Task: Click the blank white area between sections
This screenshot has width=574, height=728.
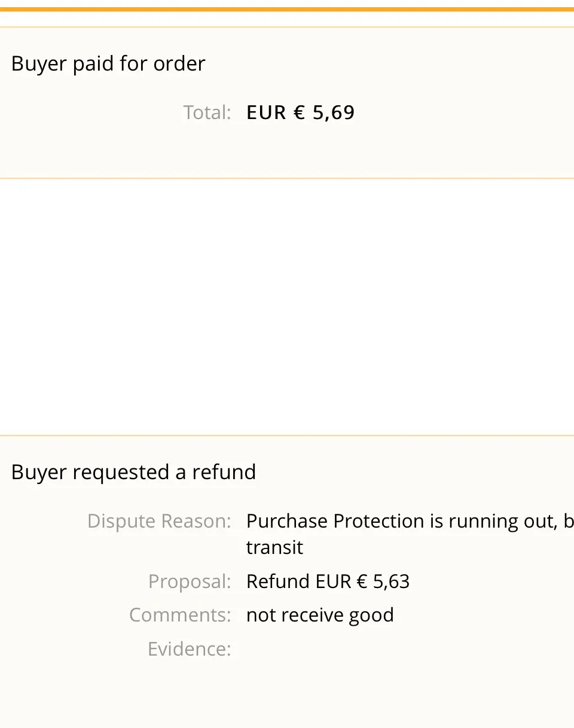Action: (x=287, y=306)
